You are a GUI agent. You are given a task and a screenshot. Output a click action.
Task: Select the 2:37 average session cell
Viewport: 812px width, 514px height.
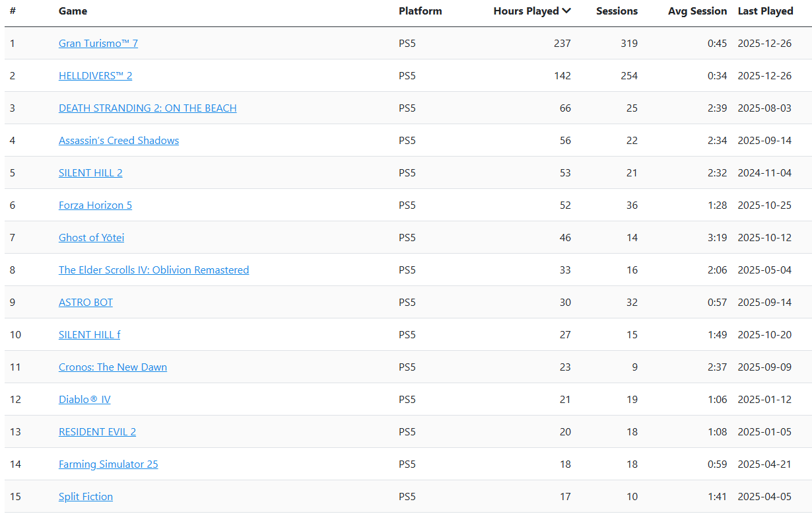717,367
